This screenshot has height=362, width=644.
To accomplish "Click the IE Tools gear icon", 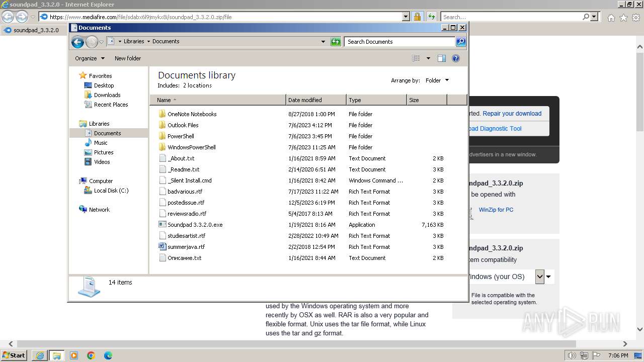I will [x=636, y=18].
